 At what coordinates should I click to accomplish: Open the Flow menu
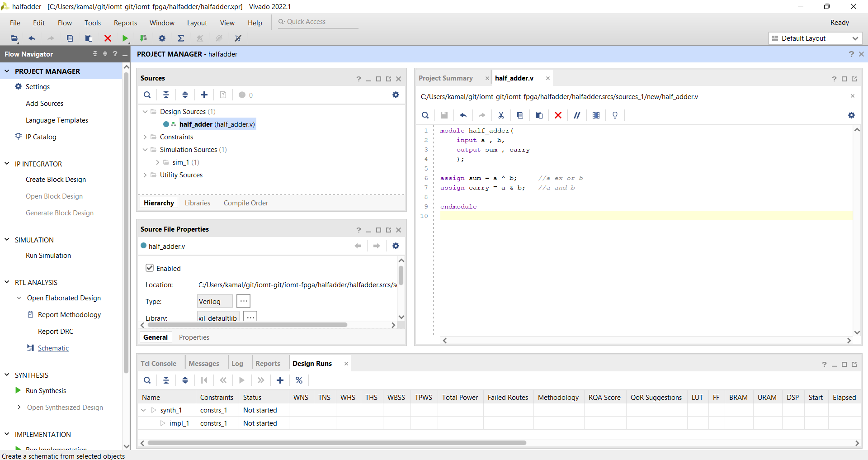pyautogui.click(x=65, y=23)
